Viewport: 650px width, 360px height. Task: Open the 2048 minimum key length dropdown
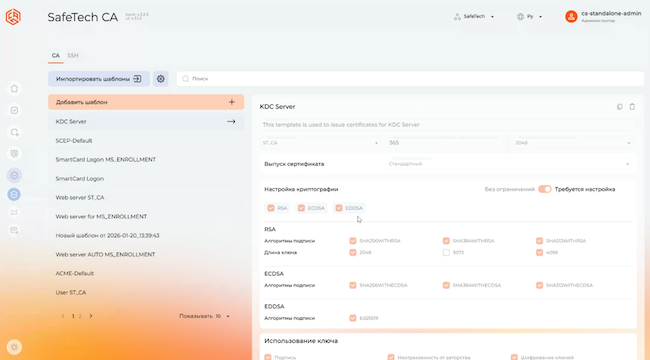573,143
